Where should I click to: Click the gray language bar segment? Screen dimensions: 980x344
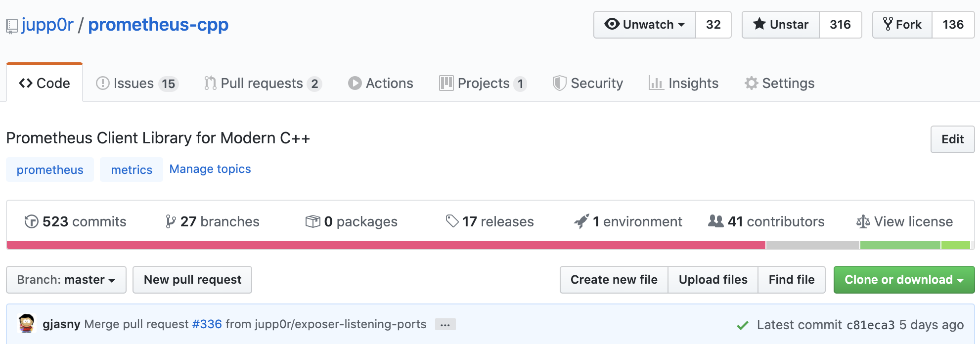tap(813, 245)
